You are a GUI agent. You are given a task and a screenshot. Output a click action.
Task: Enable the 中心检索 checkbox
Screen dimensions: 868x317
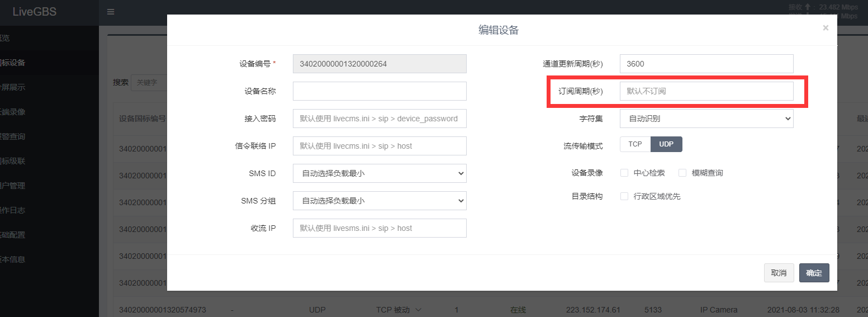pos(624,173)
